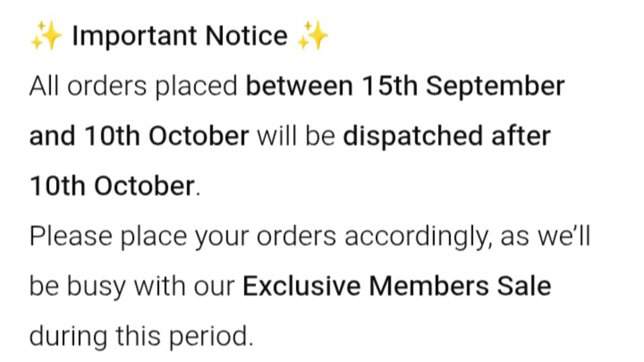Click bold "and 10th October" text

click(139, 136)
